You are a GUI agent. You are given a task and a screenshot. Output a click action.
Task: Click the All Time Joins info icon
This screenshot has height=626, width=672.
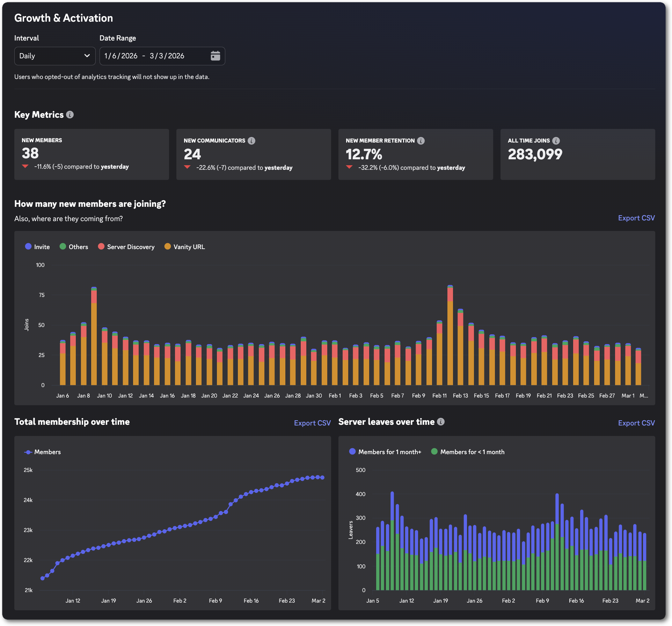click(x=555, y=140)
